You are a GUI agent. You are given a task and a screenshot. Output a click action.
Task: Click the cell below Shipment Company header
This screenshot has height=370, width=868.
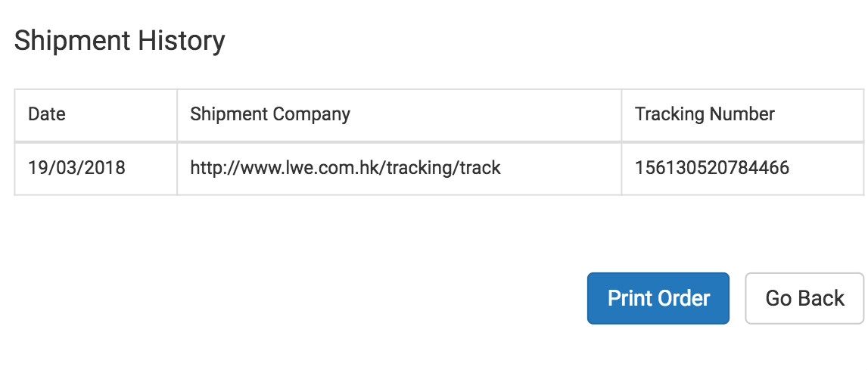(x=399, y=169)
